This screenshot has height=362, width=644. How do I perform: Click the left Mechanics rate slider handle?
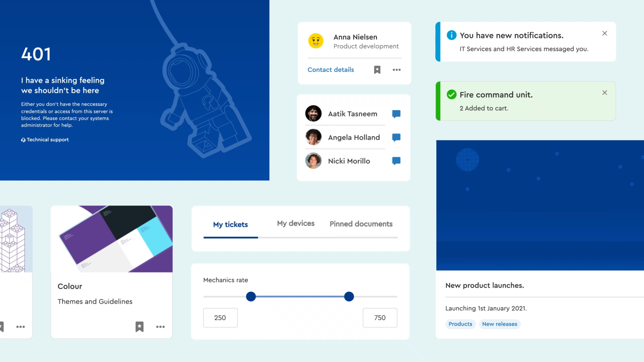251,296
